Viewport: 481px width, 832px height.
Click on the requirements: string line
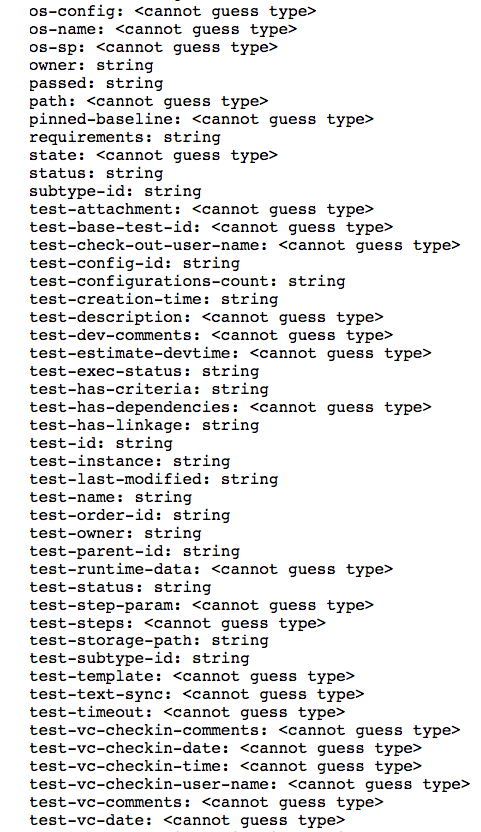[125, 137]
